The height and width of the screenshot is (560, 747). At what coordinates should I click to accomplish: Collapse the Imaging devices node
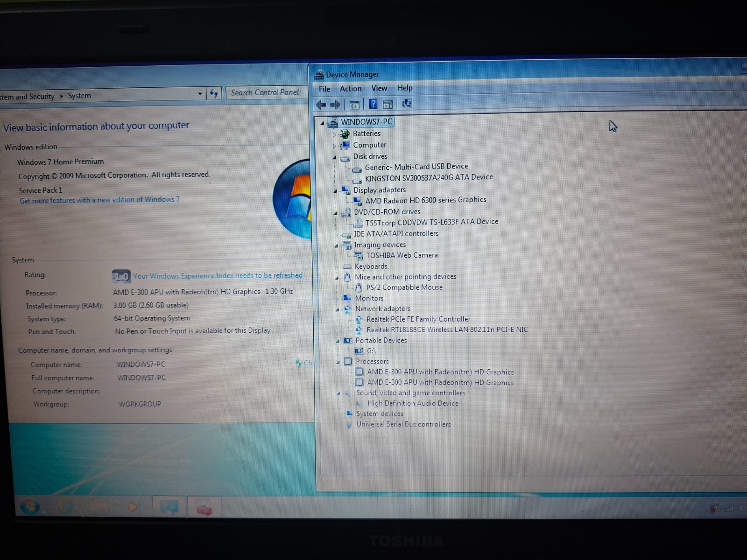(x=336, y=246)
